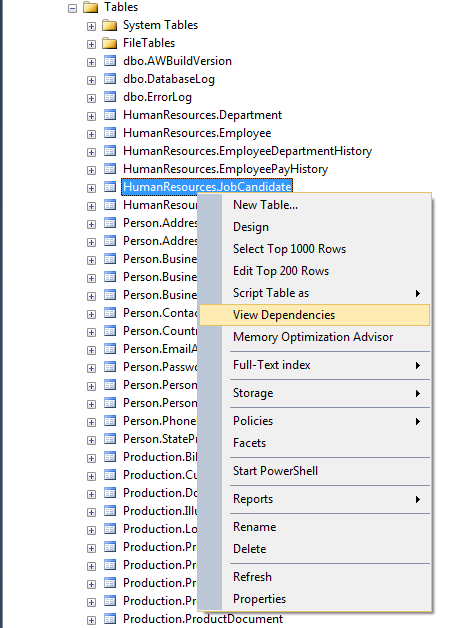Collapse the Tables tree node

point(72,8)
